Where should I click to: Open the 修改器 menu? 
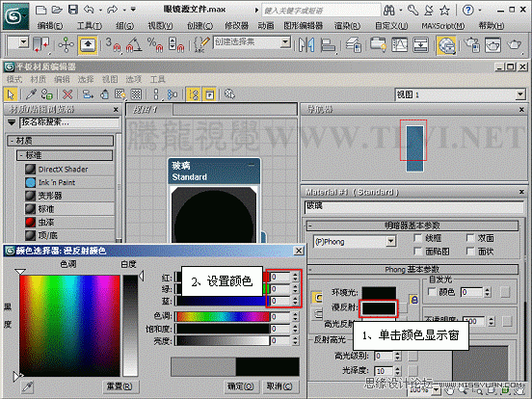pyautogui.click(x=236, y=25)
